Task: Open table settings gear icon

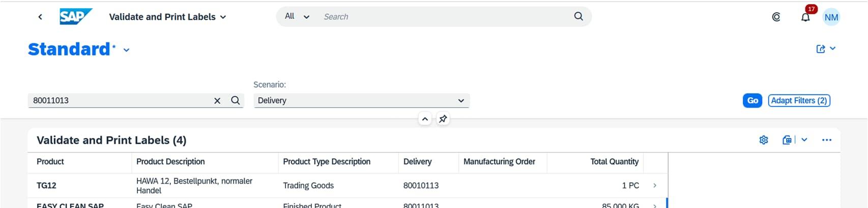Action: click(764, 140)
